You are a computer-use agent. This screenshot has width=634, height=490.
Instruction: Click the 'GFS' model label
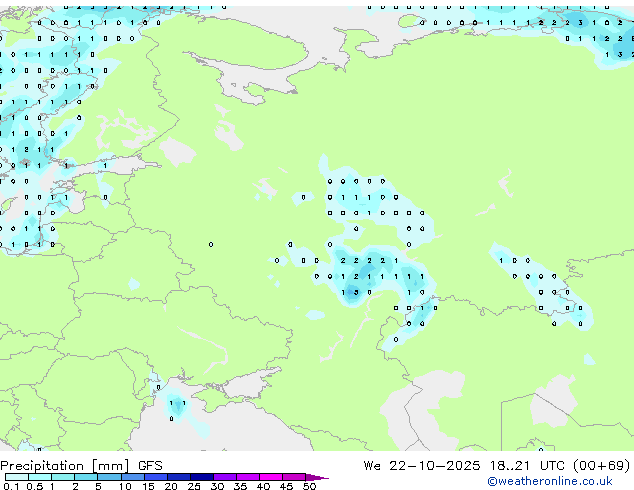click(x=150, y=466)
